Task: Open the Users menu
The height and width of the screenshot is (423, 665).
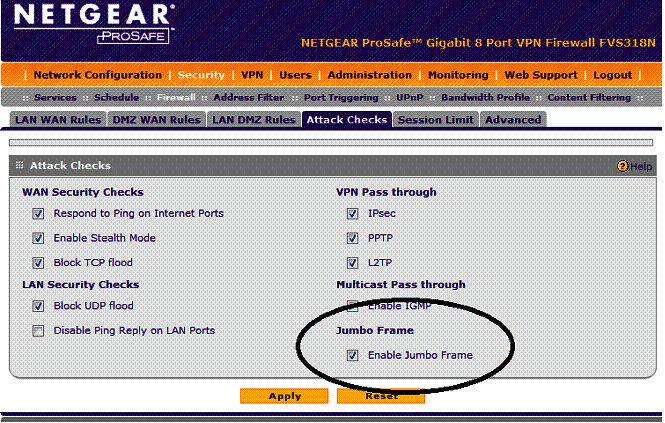Action: (x=295, y=75)
